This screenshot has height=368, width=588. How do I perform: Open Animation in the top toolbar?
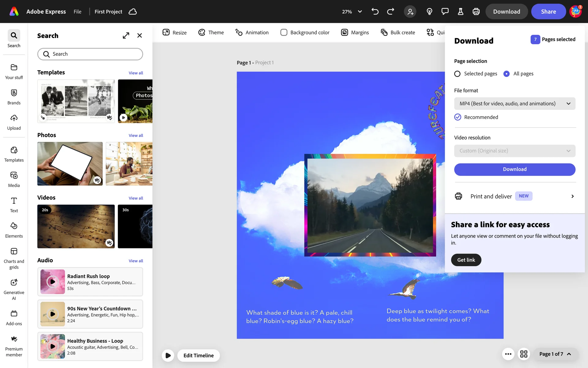pyautogui.click(x=252, y=33)
